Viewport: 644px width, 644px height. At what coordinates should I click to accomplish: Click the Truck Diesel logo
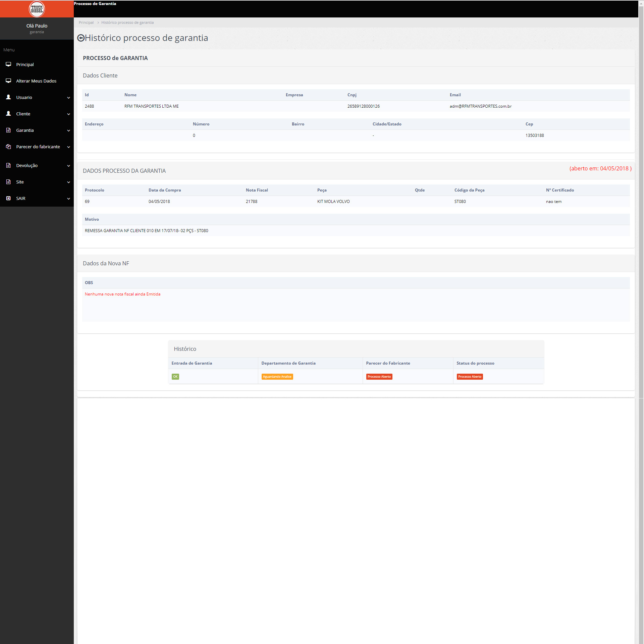coord(37,9)
